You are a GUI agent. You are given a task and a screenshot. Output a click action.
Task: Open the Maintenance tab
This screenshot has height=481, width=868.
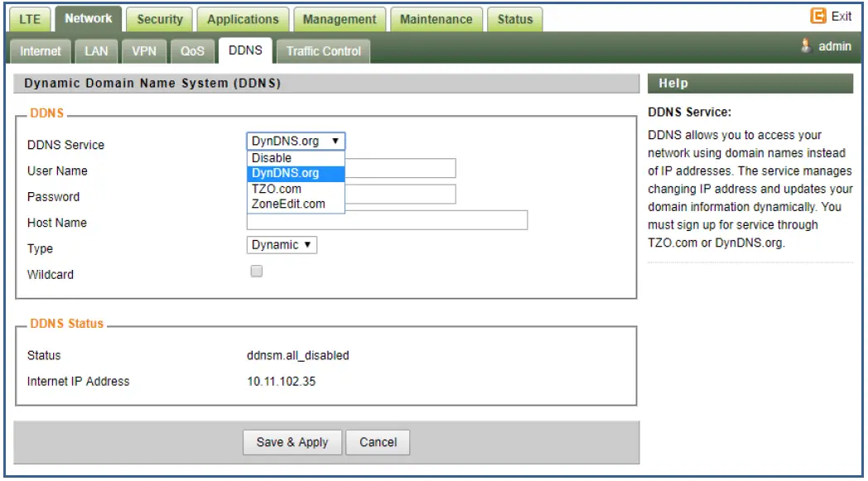tap(436, 19)
